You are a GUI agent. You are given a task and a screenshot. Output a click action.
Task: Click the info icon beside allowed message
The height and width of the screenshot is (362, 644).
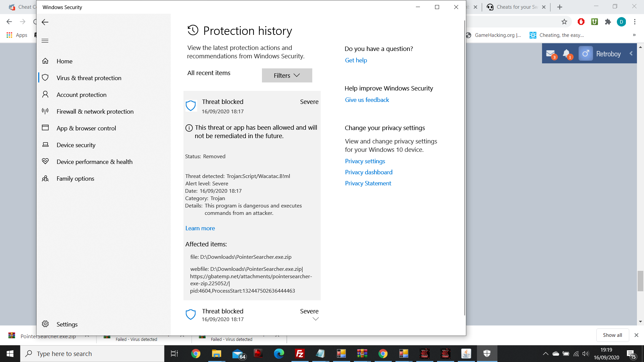click(189, 128)
